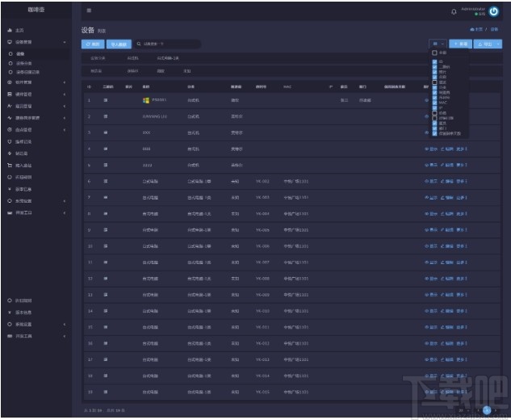Open 更多 dropdown in row 17
The image size is (511, 420).
462,359
